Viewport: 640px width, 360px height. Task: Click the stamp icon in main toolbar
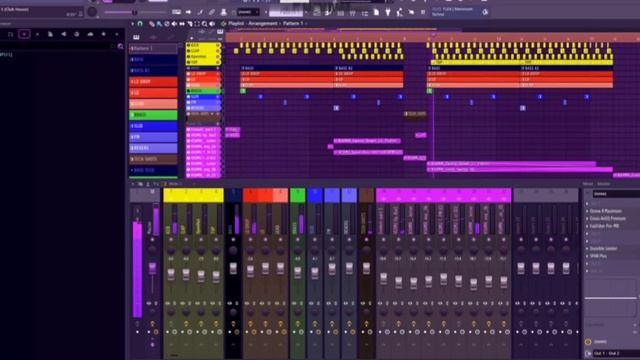coord(223,13)
